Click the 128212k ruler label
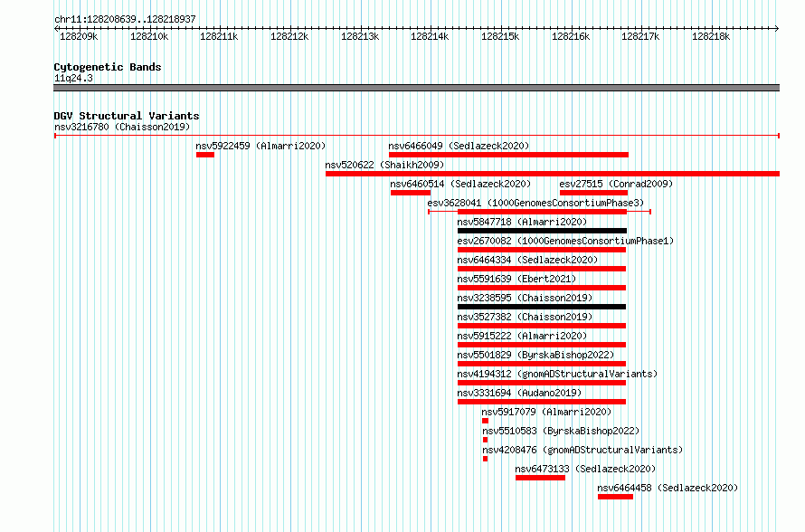The height and width of the screenshot is (532, 805). coord(289,36)
